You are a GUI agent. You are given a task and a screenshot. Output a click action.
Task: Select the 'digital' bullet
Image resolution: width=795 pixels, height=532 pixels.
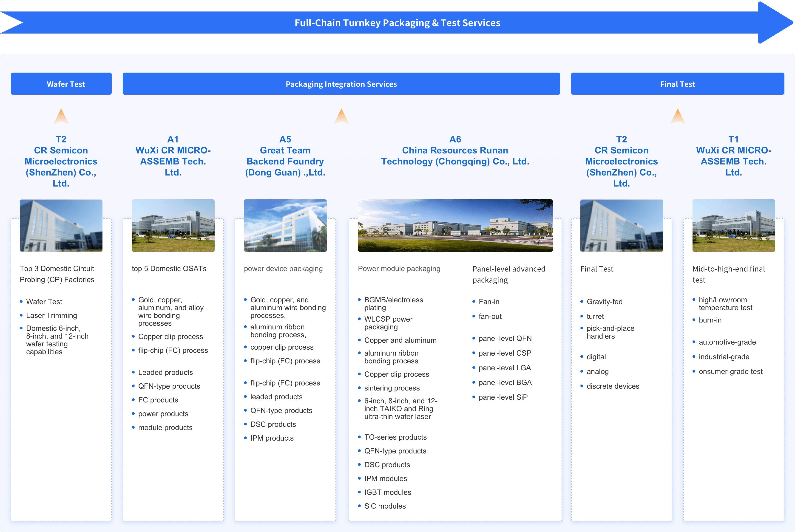coord(596,357)
